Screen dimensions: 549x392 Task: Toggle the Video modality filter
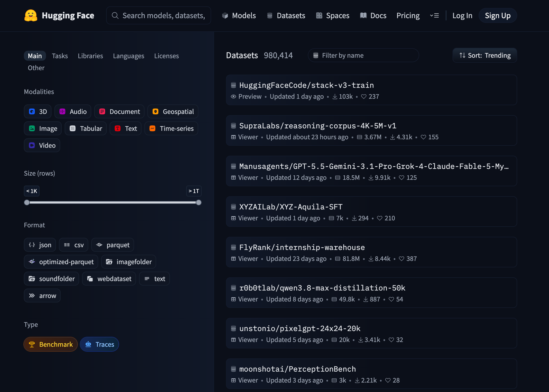(x=42, y=145)
